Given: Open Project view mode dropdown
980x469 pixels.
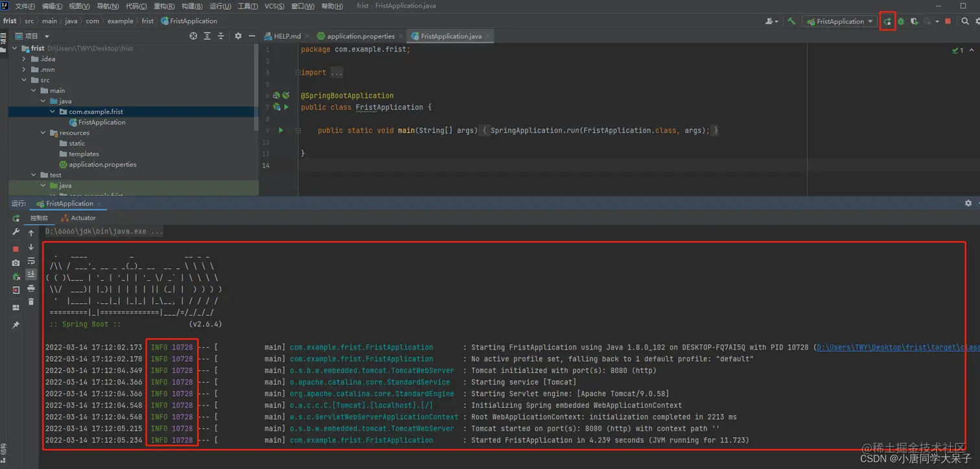Looking at the screenshot, I should (x=47, y=36).
